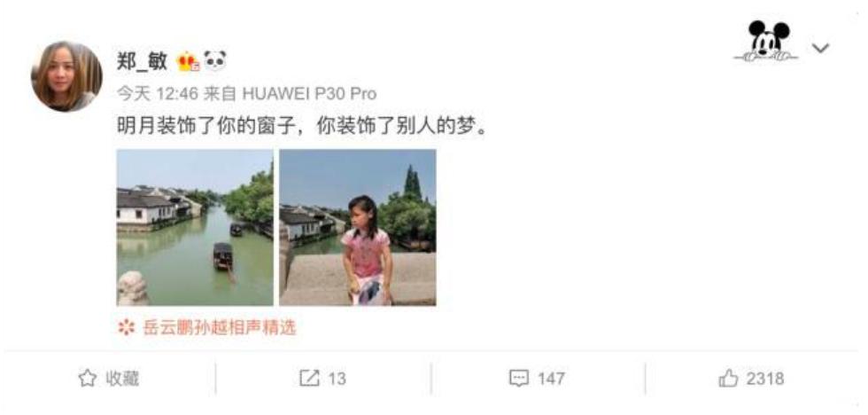Expand the post options chevron
Viewport: 868px width, 415px height.
(820, 48)
